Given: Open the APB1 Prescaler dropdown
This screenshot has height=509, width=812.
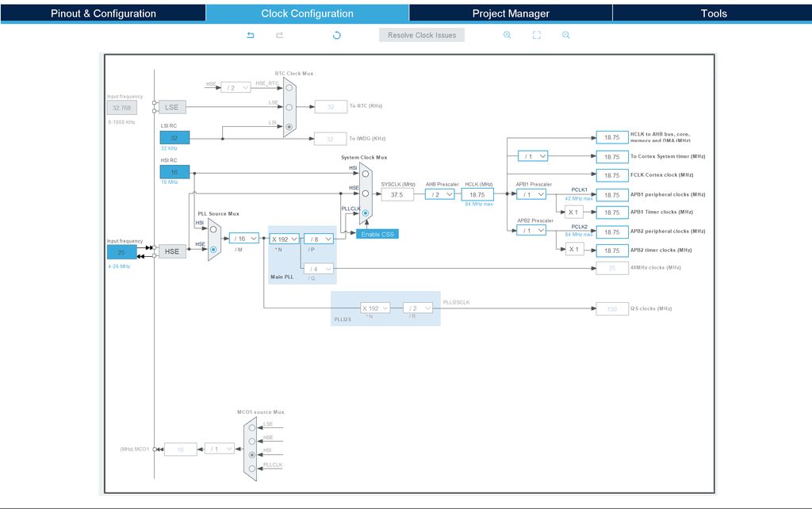Looking at the screenshot, I should point(531,195).
